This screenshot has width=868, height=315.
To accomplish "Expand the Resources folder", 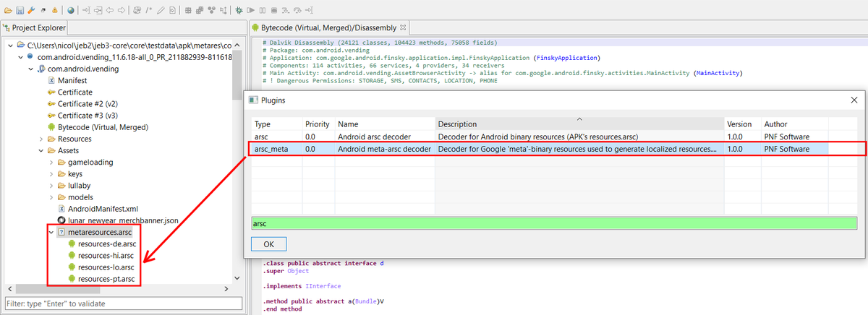I will click(41, 139).
